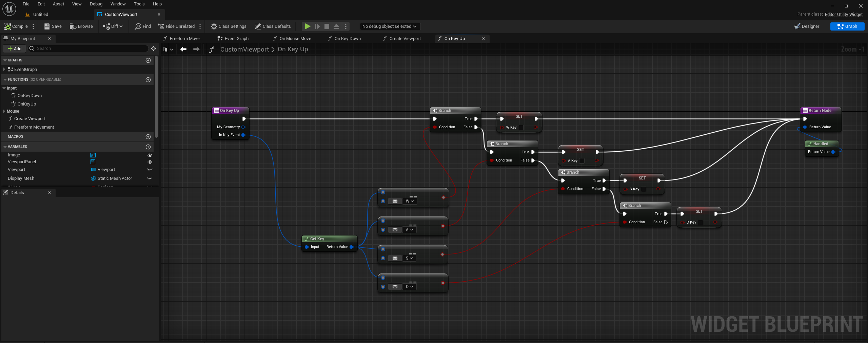Image resolution: width=868 pixels, height=343 pixels.
Task: Navigate back with left arrow
Action: (183, 50)
